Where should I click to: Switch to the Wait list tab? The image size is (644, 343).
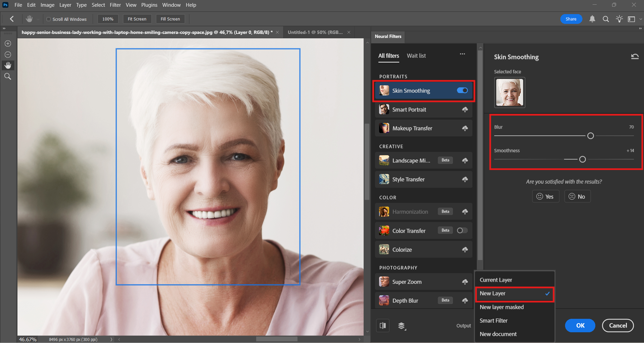point(416,56)
